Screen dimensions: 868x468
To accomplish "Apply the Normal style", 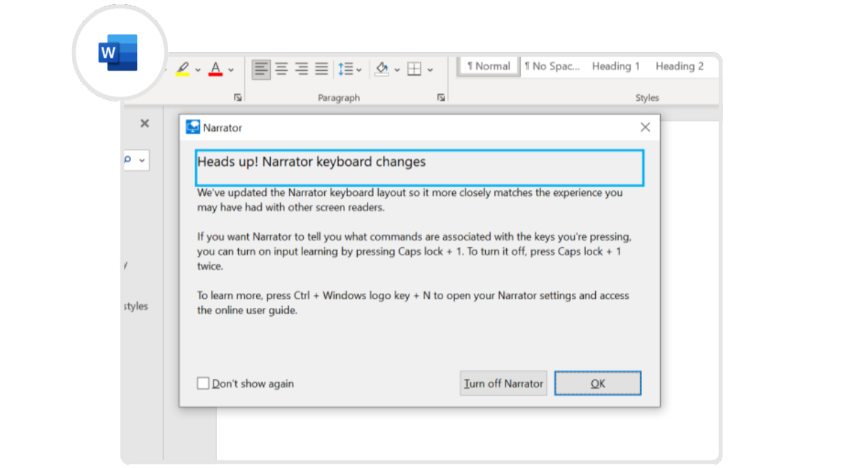I will tap(489, 66).
